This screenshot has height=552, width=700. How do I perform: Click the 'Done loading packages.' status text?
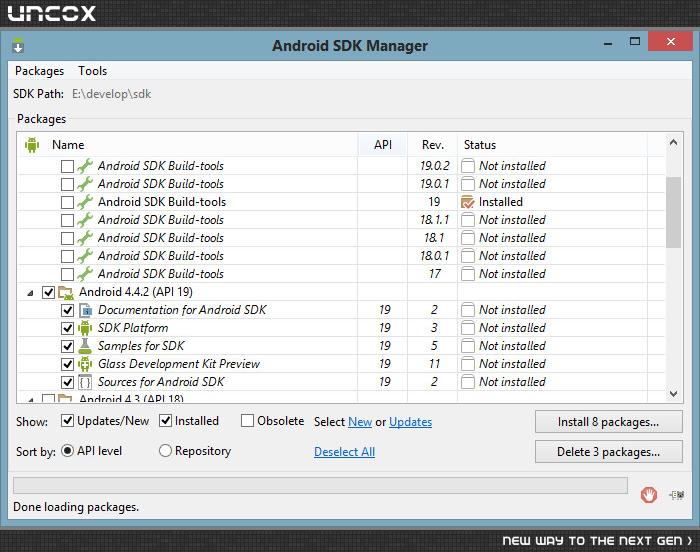pos(76,507)
